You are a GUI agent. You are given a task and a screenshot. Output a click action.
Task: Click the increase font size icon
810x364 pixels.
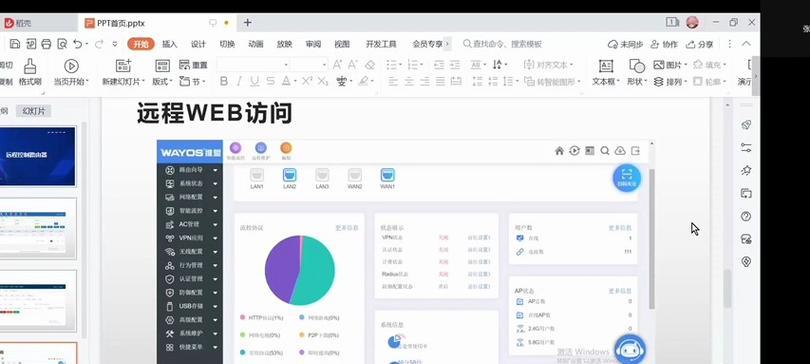coord(337,65)
